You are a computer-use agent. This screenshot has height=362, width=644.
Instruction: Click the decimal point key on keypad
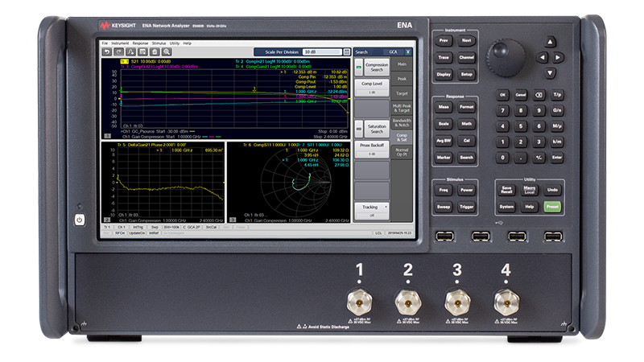[521, 158]
